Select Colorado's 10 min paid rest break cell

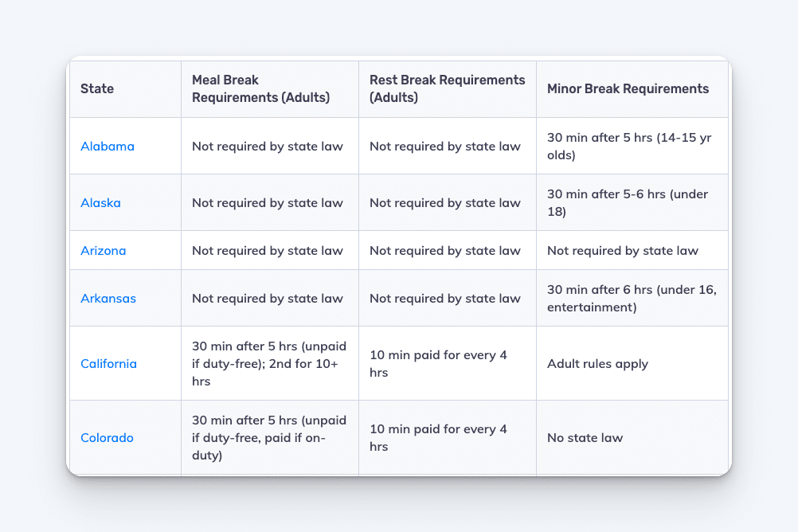tap(448, 438)
